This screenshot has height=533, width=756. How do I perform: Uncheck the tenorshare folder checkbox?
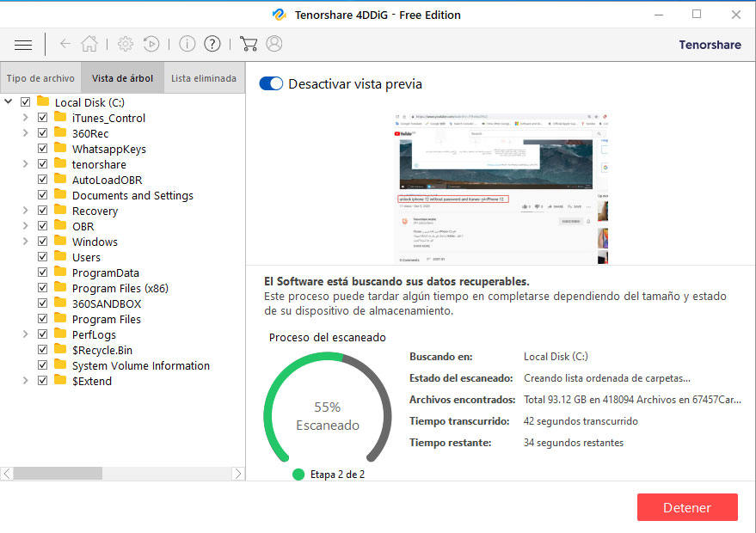[42, 164]
